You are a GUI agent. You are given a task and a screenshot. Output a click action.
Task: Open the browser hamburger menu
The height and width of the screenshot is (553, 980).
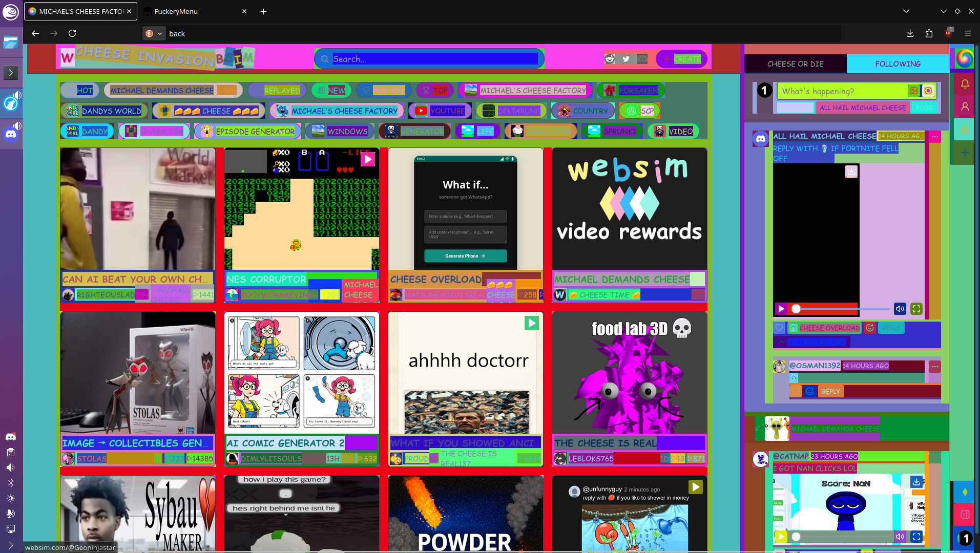pyautogui.click(x=968, y=33)
